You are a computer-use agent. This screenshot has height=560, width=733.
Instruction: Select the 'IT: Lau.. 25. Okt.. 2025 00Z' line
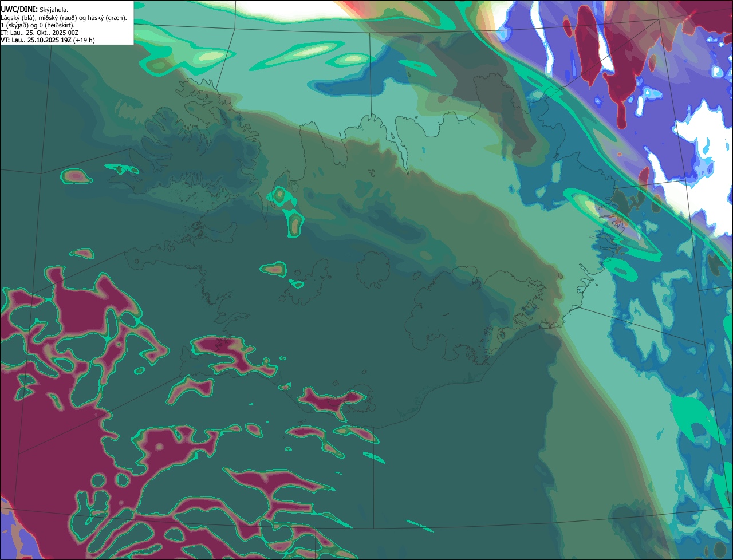click(40, 33)
